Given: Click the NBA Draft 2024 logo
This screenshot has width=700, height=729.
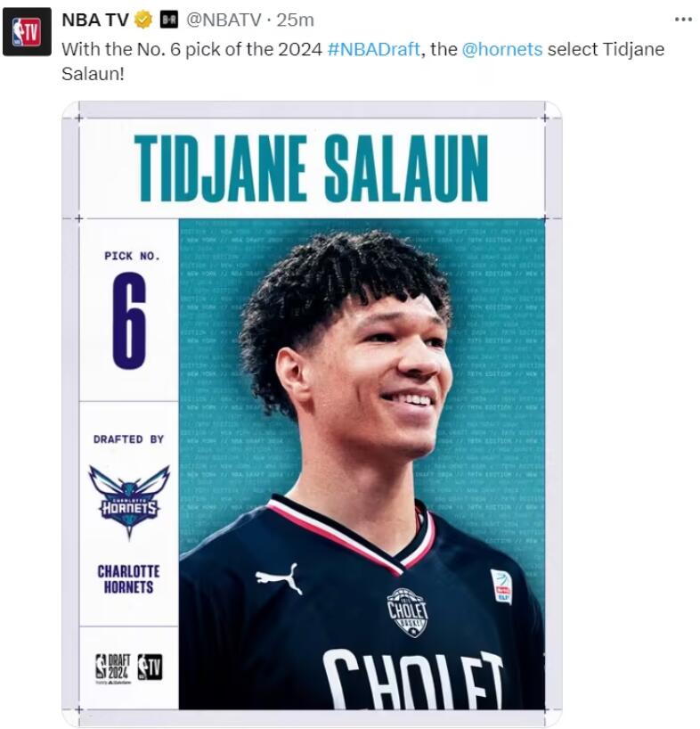Looking at the screenshot, I should coord(113,668).
